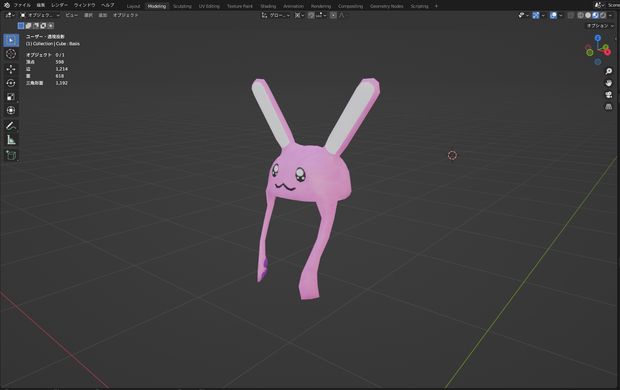Open the ビュー header menu
Screen dimensions: 620x390
[72, 15]
